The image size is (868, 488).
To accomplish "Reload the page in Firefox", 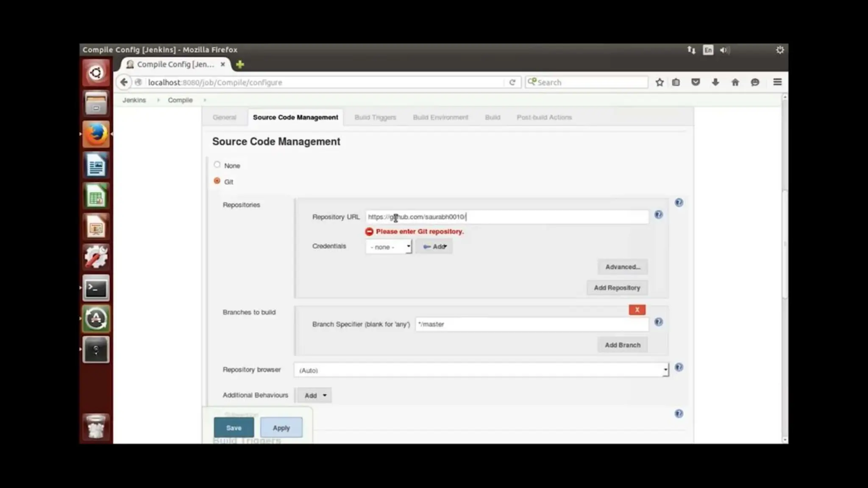I will pyautogui.click(x=512, y=82).
